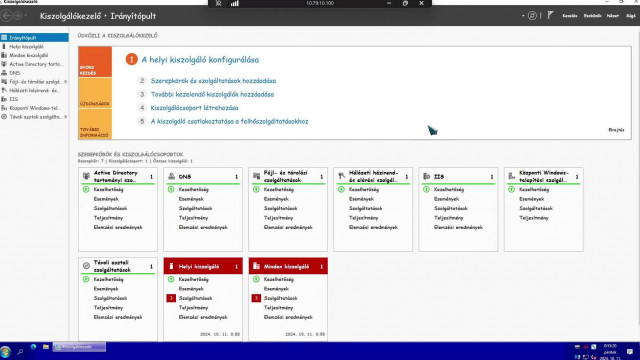This screenshot has height=360, width=640.
Task: Click the IIS tile's header icon
Action: (427, 176)
